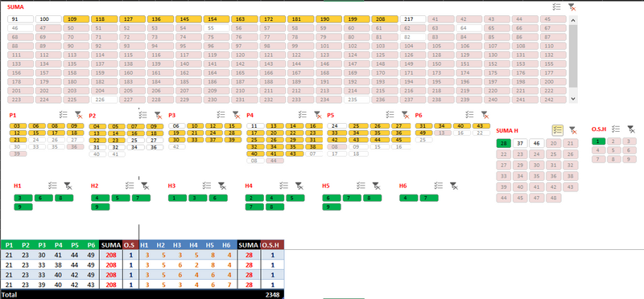644x299 pixels.
Task: Choose 24 in the P5 slicer
Action: point(336,126)
